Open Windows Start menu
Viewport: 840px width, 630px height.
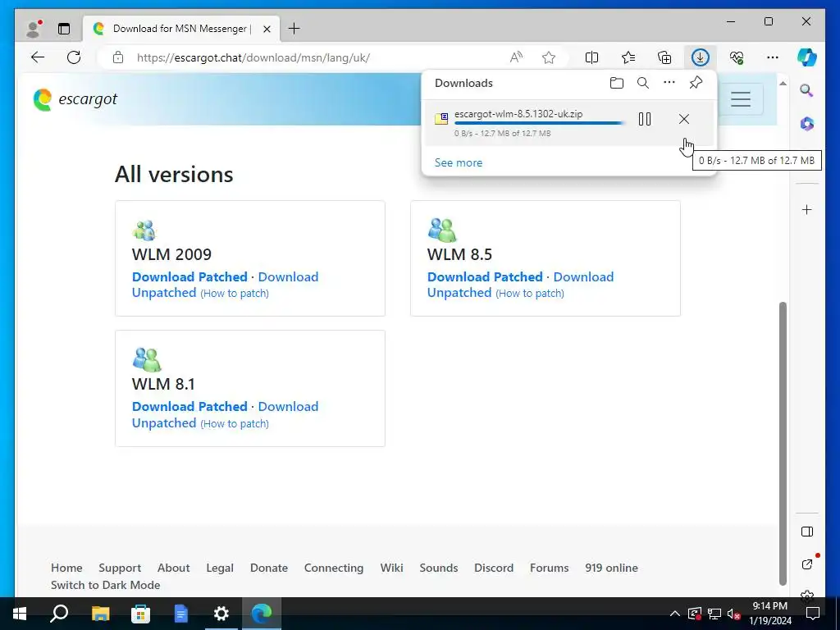[20, 614]
